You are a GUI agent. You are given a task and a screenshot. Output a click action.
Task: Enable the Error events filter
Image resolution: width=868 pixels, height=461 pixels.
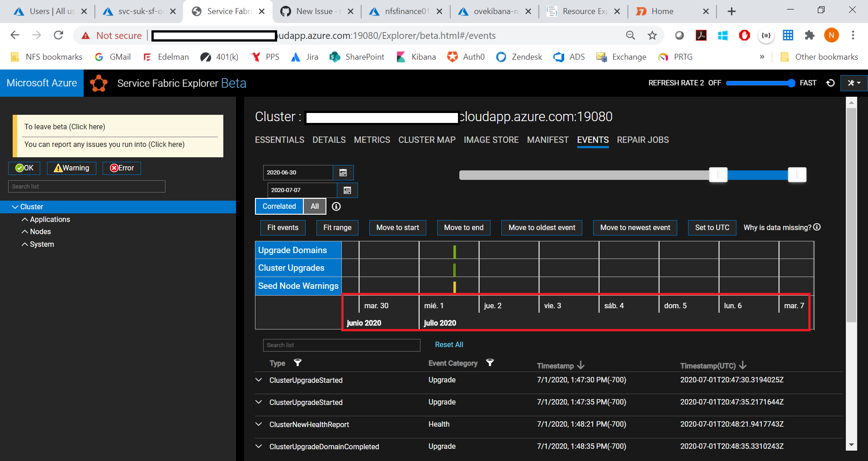(x=122, y=168)
